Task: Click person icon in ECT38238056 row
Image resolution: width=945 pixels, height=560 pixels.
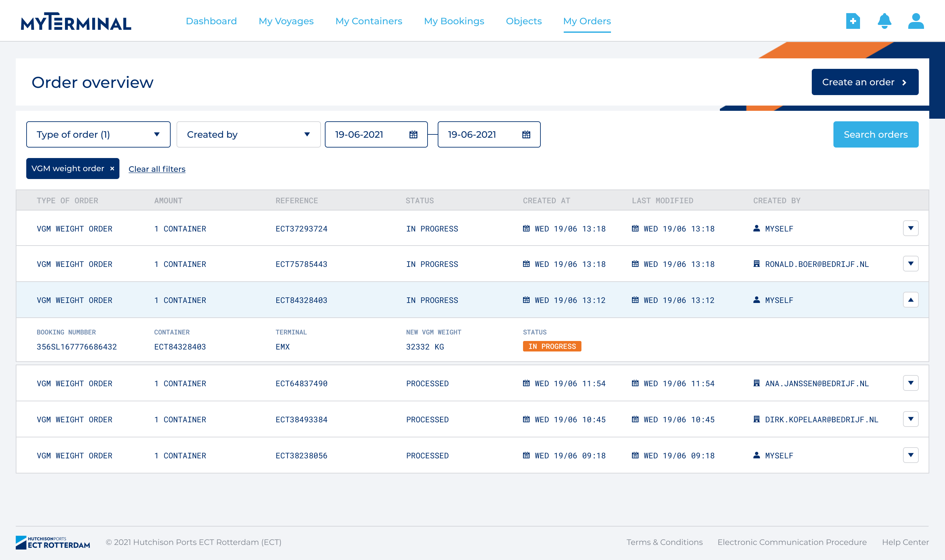Action: pos(756,455)
